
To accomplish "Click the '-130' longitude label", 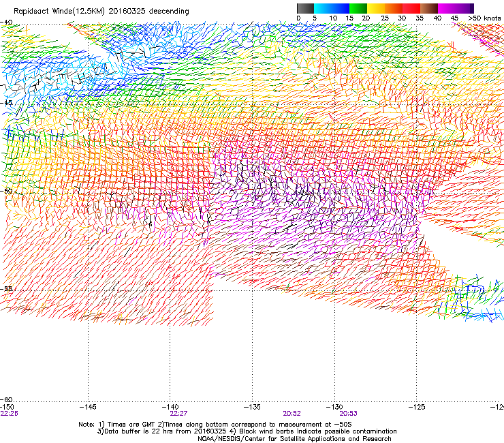I will point(334,407).
